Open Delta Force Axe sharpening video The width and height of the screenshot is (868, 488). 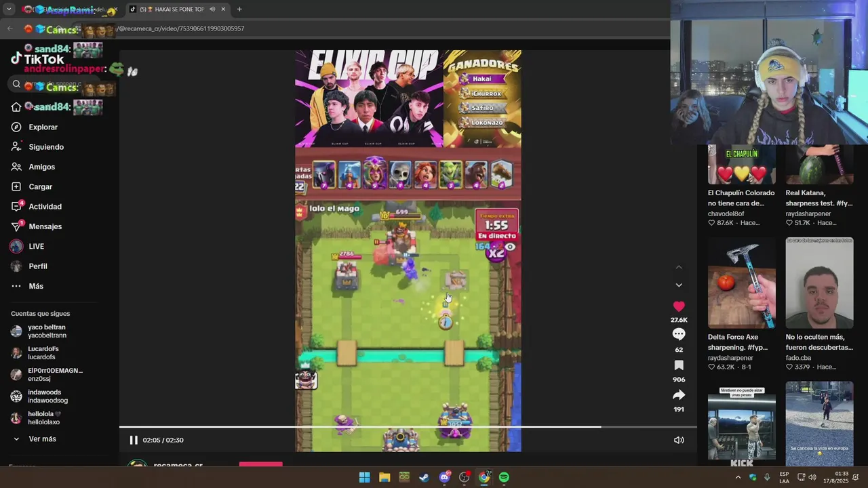[742, 283]
